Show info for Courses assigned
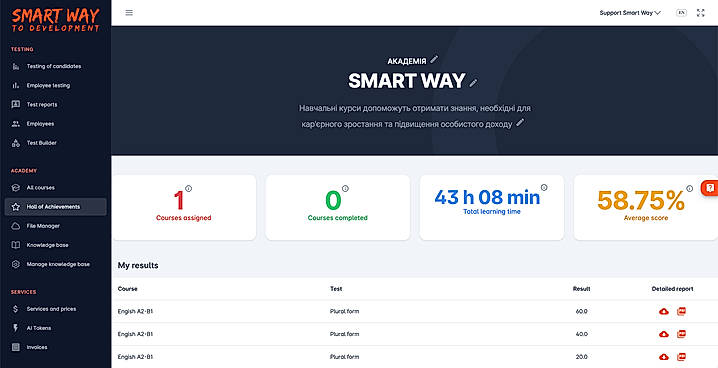Image resolution: width=718 pixels, height=368 pixels. click(x=189, y=189)
